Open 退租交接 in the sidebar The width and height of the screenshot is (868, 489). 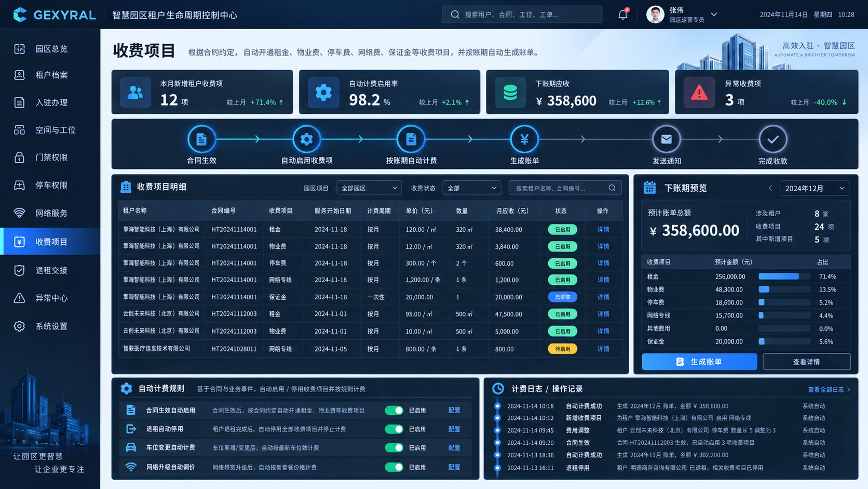pos(50,270)
